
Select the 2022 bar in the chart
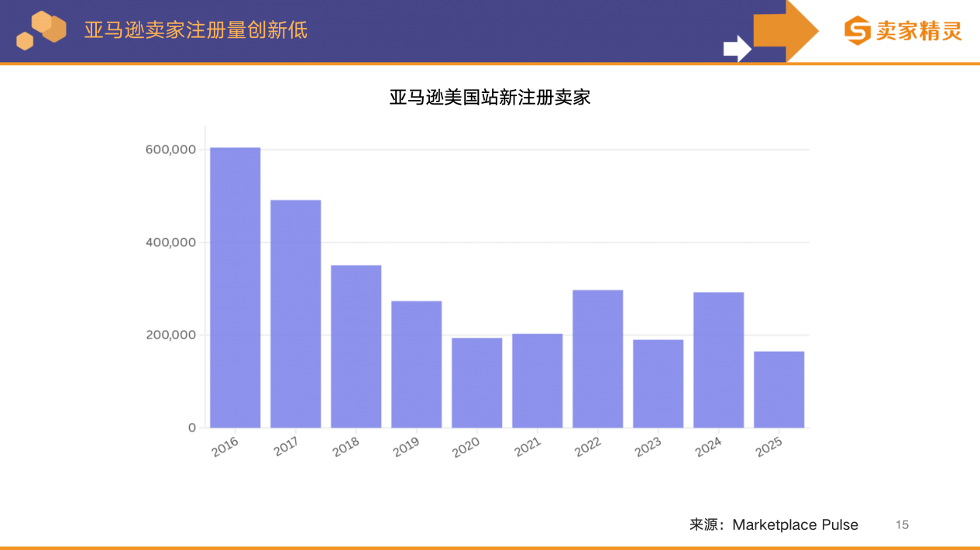coord(598,356)
